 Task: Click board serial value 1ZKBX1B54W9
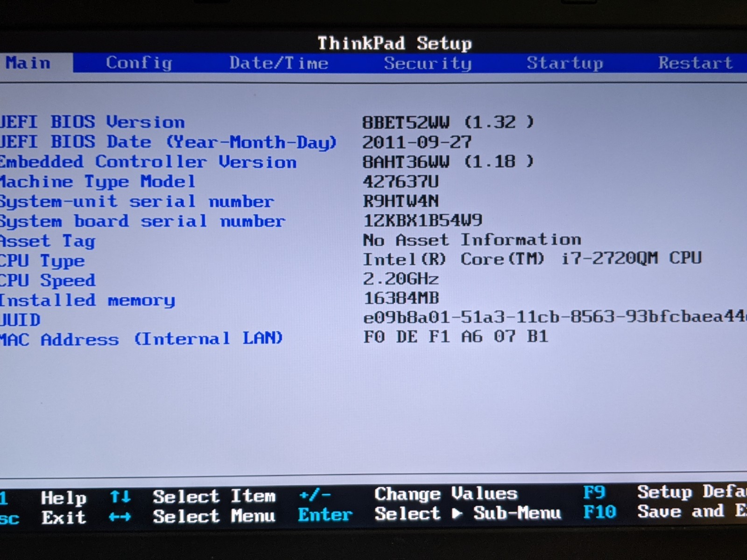(x=423, y=220)
